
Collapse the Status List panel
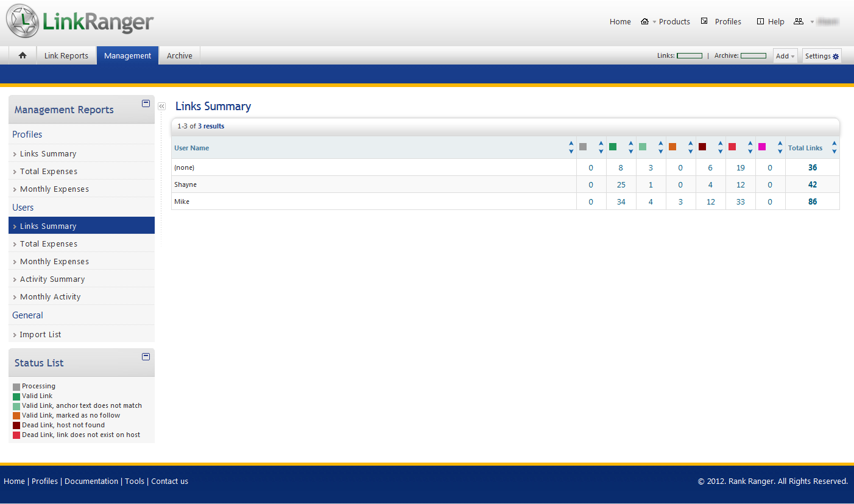[x=146, y=357]
